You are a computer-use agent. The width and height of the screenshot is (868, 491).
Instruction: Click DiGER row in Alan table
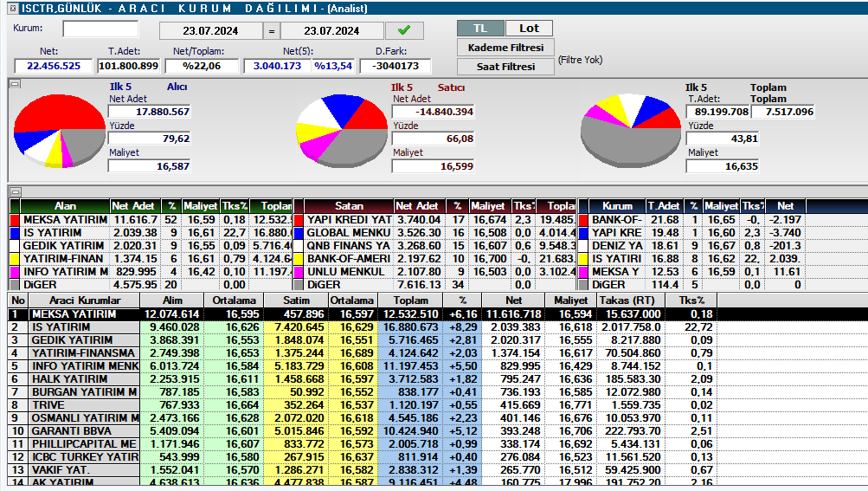[151, 285]
